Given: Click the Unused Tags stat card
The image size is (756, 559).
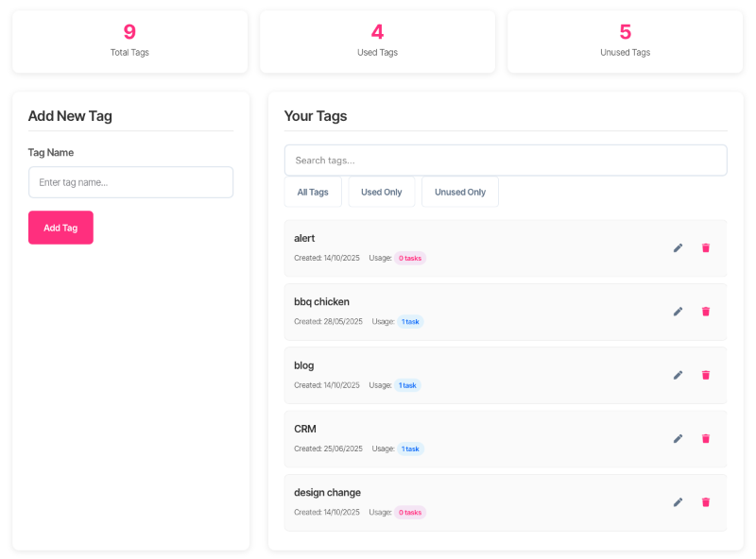Looking at the screenshot, I should [x=625, y=42].
